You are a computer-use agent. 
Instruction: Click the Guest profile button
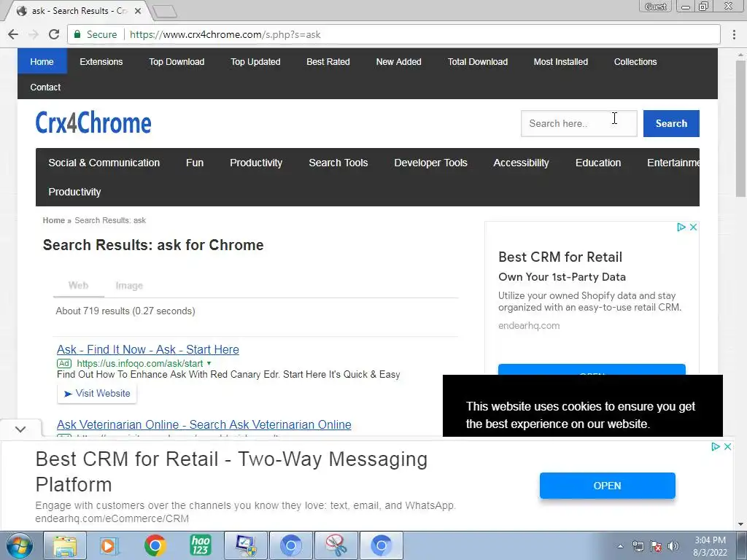click(655, 6)
